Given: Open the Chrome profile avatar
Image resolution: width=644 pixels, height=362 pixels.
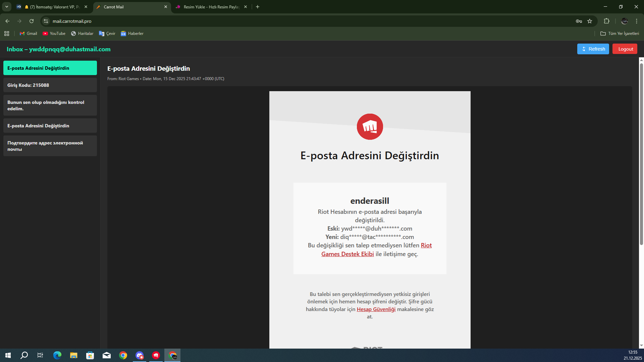Looking at the screenshot, I should tap(625, 21).
